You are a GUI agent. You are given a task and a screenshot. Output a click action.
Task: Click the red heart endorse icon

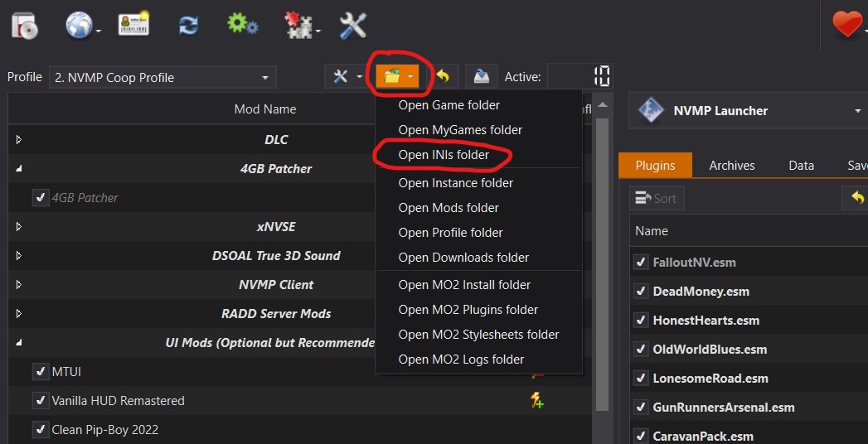[x=847, y=25]
